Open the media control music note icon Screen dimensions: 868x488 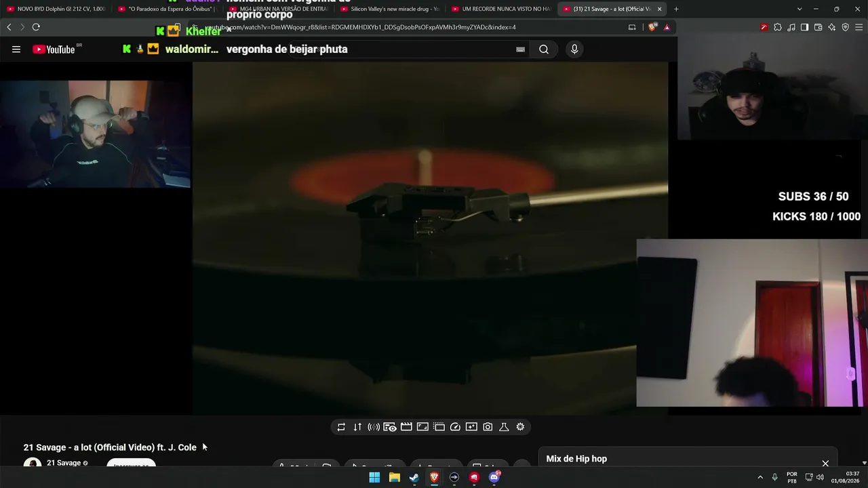pos(791,27)
